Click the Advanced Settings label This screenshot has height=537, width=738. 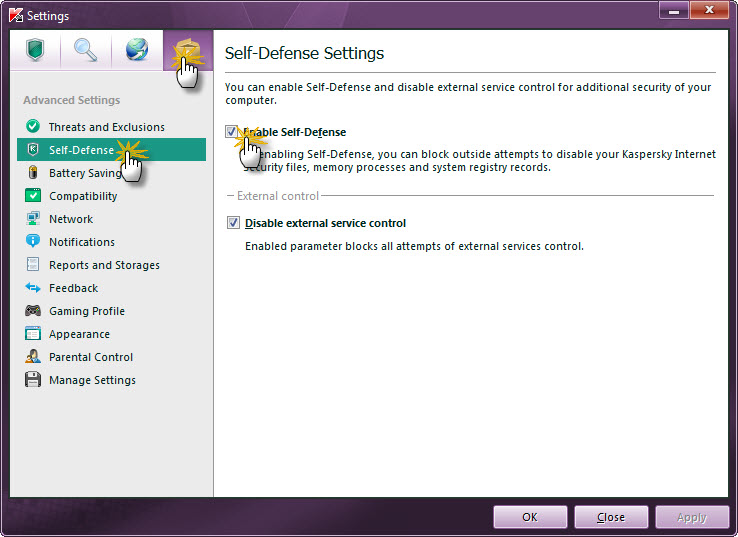[x=72, y=100]
